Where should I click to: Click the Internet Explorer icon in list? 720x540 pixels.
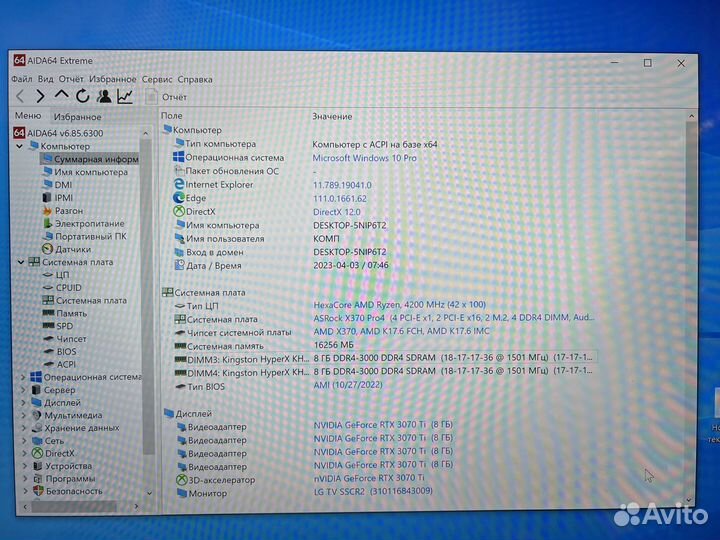point(179,184)
